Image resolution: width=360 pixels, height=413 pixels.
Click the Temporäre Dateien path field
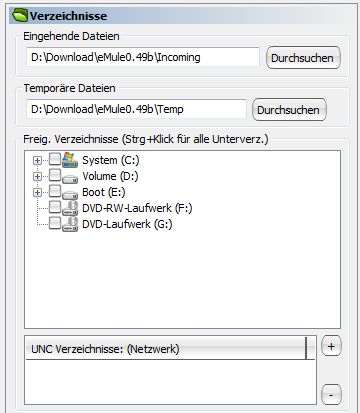136,109
